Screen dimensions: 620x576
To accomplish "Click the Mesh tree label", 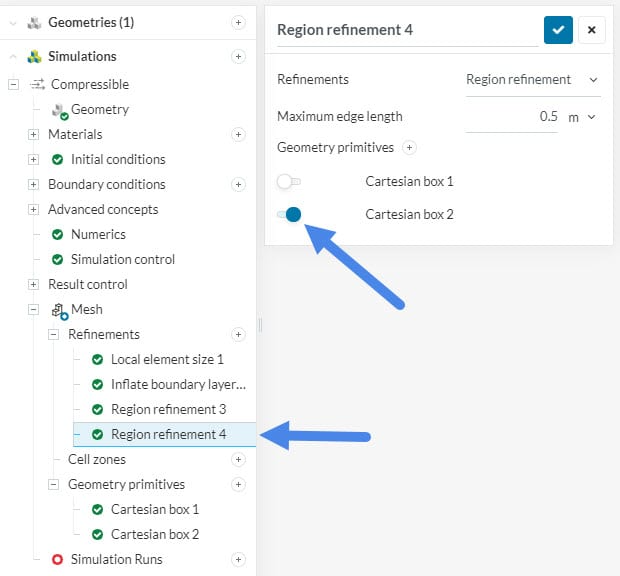I will pyautogui.click(x=87, y=309).
